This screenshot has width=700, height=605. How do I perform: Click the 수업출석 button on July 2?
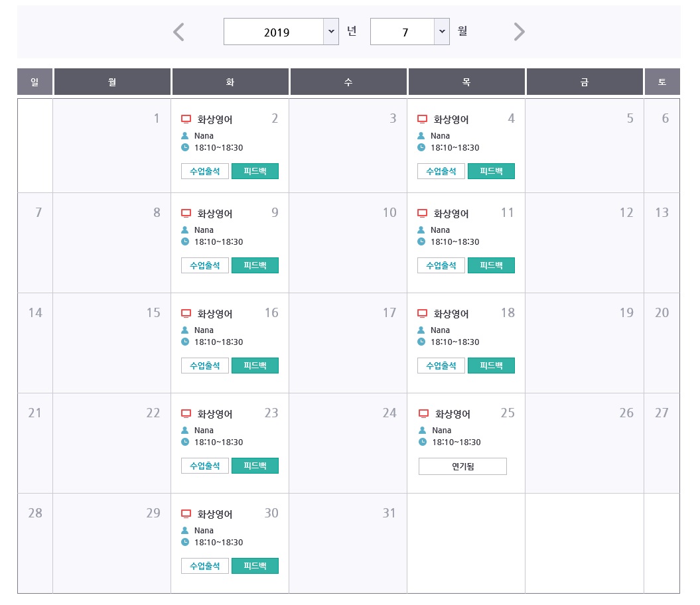(205, 171)
